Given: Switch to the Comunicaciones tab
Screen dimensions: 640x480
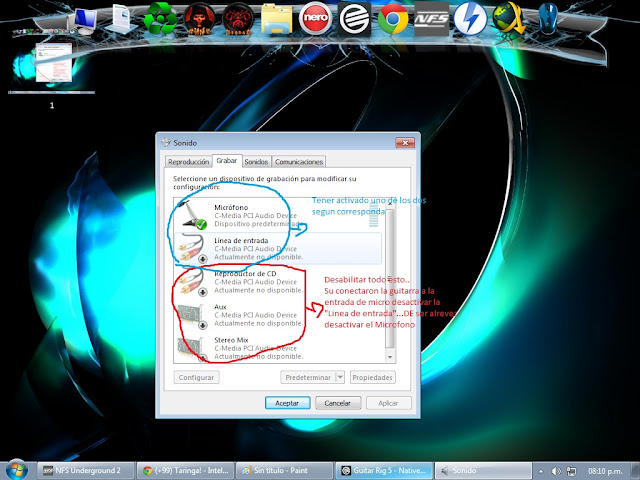Looking at the screenshot, I should (299, 162).
